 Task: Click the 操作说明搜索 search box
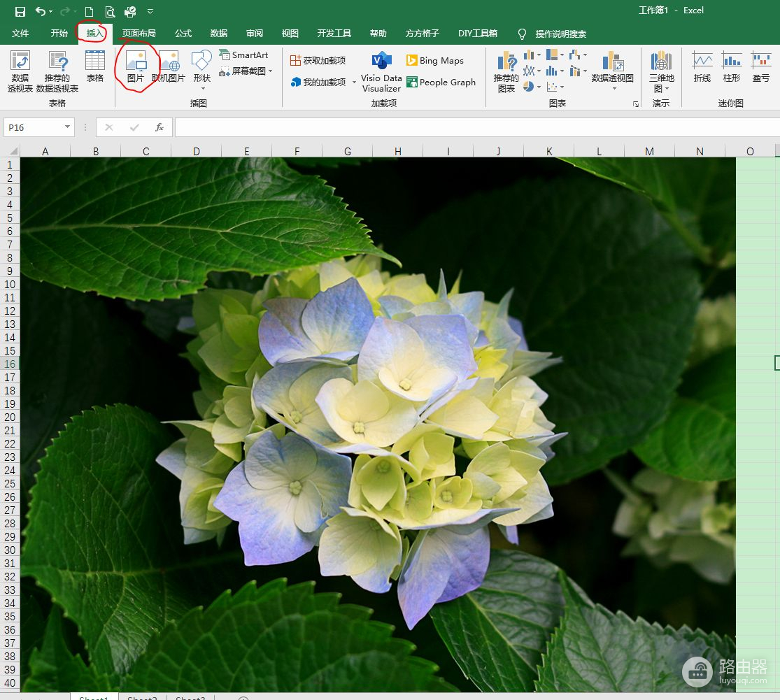(x=560, y=34)
